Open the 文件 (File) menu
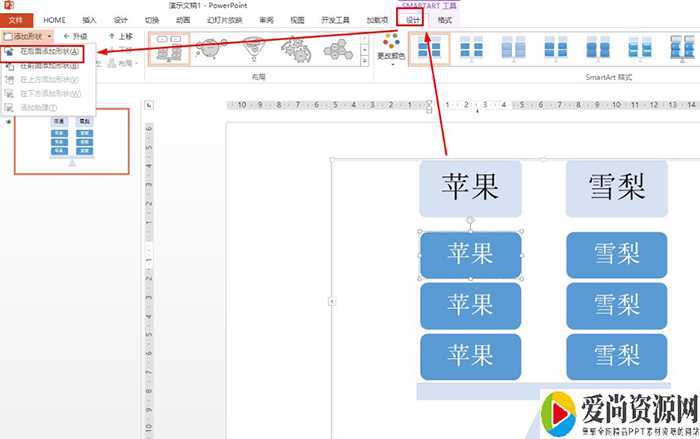The width and height of the screenshot is (700, 439). click(16, 19)
